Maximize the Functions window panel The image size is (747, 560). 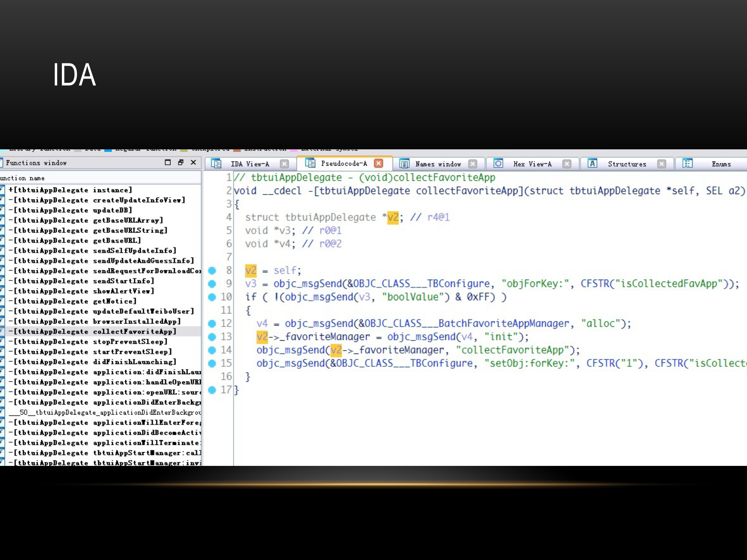pos(168,163)
